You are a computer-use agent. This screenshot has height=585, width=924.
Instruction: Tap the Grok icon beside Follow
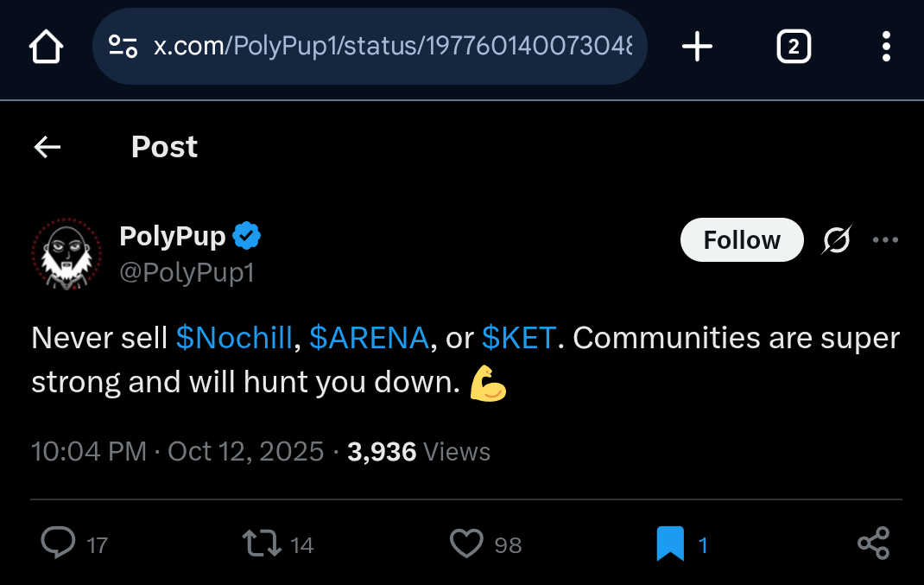(836, 241)
